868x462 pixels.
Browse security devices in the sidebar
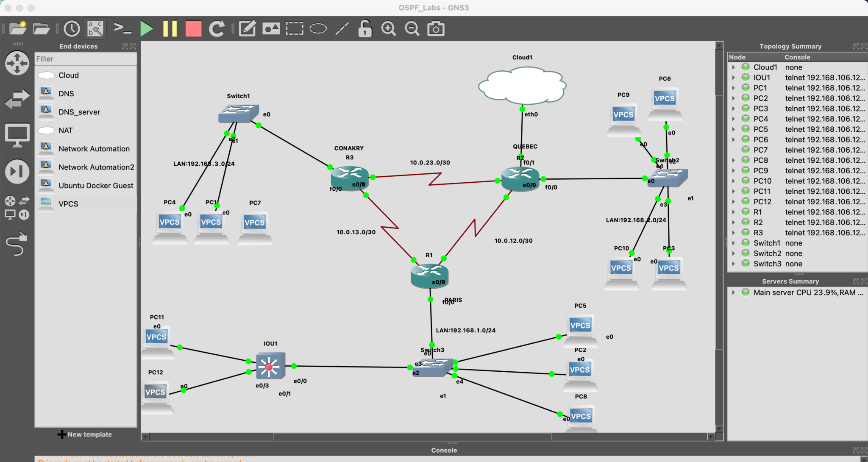tap(17, 172)
